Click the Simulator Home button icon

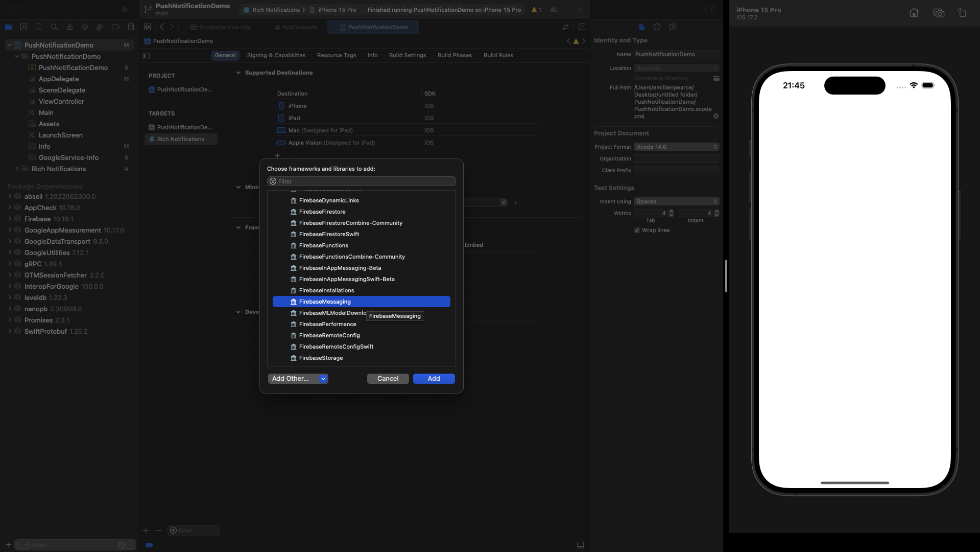[x=914, y=13]
